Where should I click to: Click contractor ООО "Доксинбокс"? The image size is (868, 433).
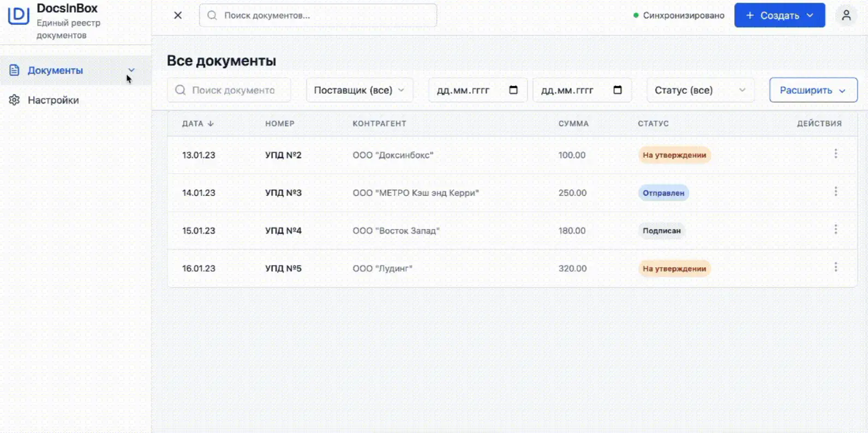(x=393, y=155)
